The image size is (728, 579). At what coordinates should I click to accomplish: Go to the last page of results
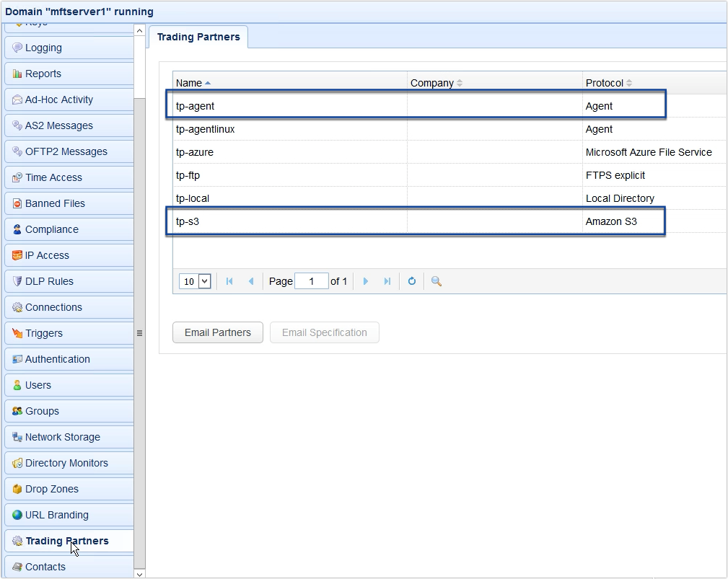pyautogui.click(x=387, y=281)
